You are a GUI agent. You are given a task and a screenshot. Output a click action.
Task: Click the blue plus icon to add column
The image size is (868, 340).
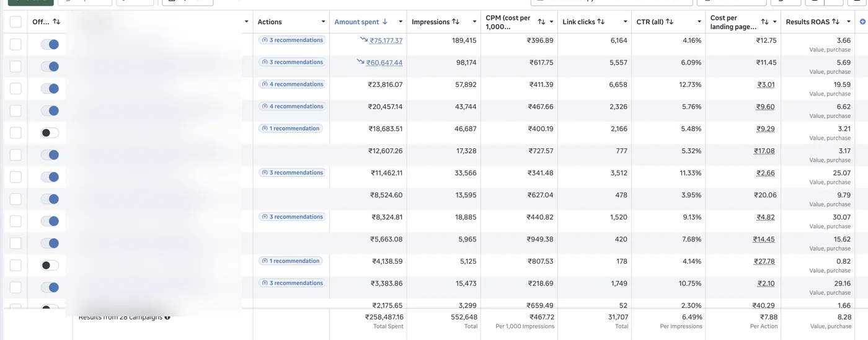(862, 22)
